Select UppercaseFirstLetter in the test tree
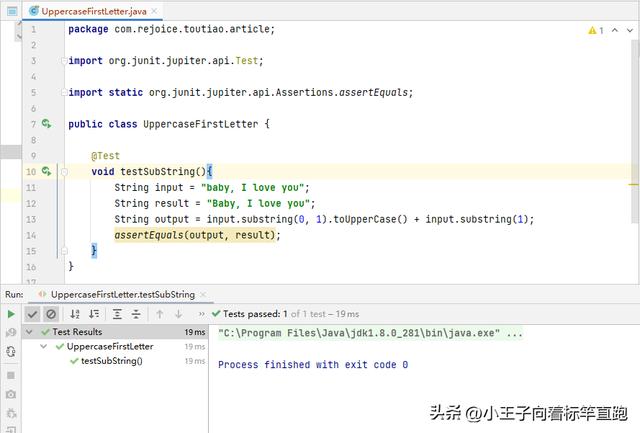Viewport: 640px width, 433px height. 110,346
